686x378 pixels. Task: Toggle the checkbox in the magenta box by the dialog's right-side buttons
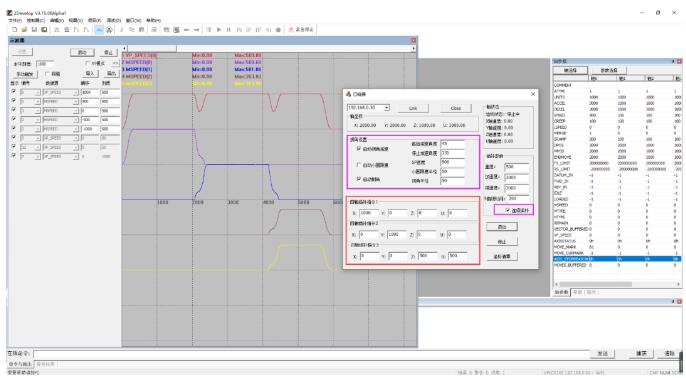(x=508, y=210)
